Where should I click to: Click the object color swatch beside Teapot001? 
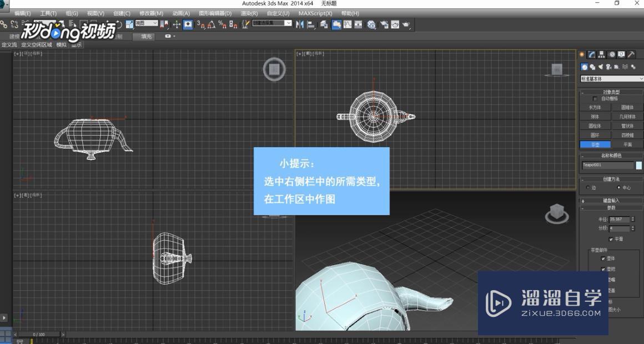639,165
